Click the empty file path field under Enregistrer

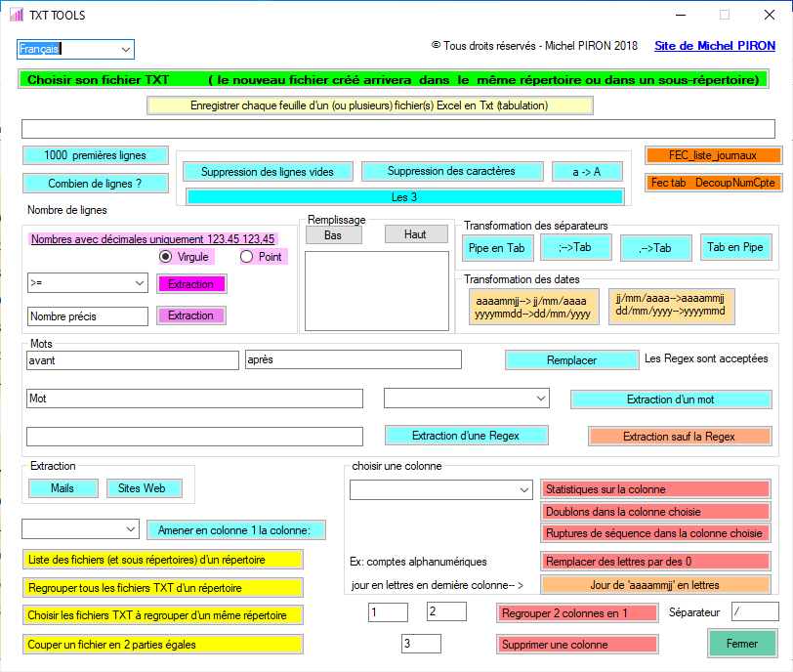click(x=398, y=129)
